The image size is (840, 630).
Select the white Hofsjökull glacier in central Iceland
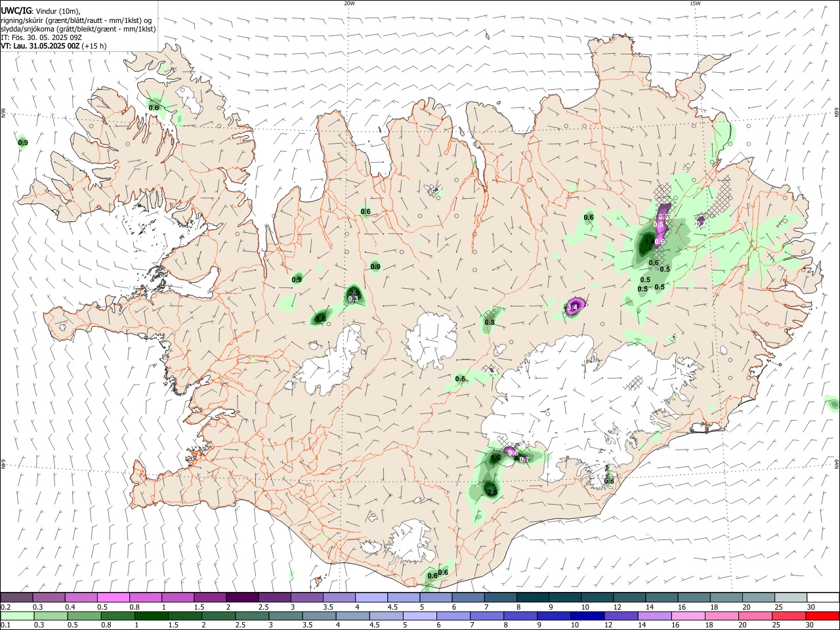pos(431,341)
